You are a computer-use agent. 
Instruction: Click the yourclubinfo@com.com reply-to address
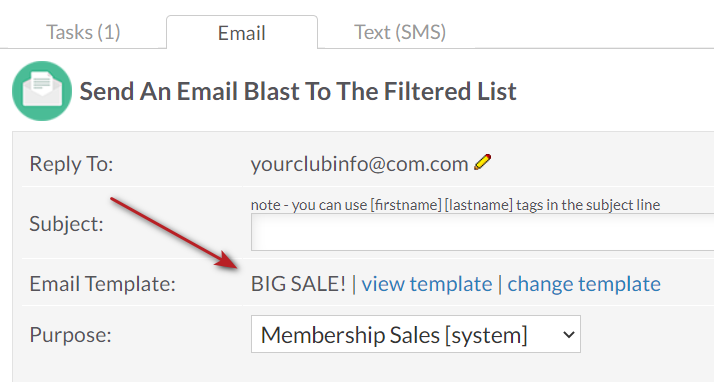pyautogui.click(x=359, y=164)
